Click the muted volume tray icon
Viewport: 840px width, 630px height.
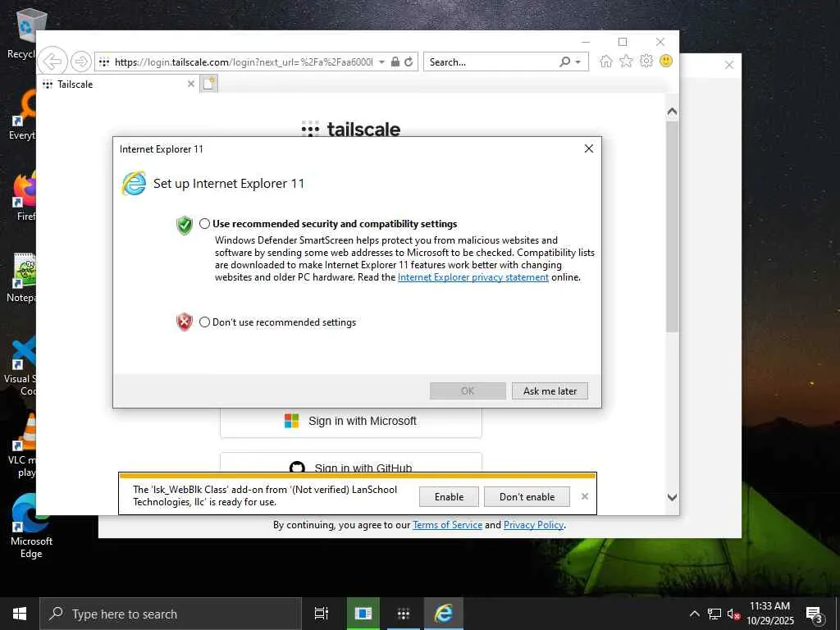tap(733, 614)
